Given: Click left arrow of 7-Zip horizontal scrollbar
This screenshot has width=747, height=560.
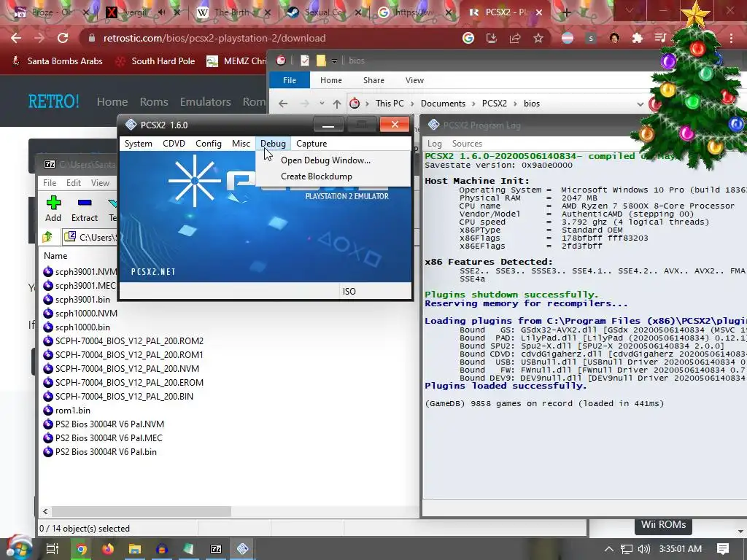Looking at the screenshot, I should (x=45, y=511).
